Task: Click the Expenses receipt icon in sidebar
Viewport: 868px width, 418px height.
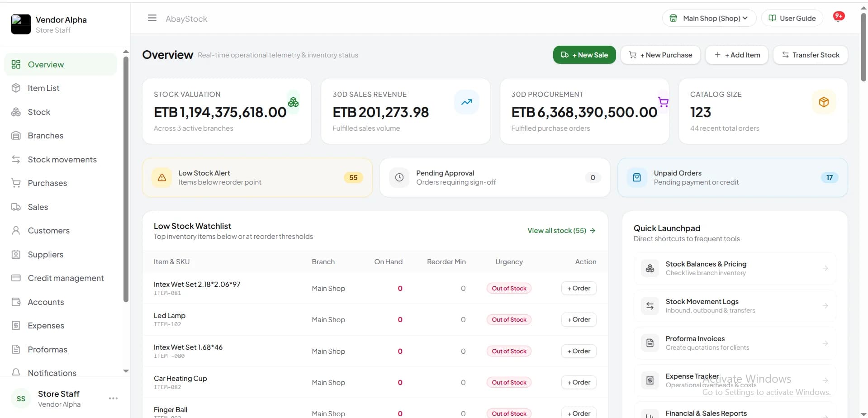Action: pos(16,325)
